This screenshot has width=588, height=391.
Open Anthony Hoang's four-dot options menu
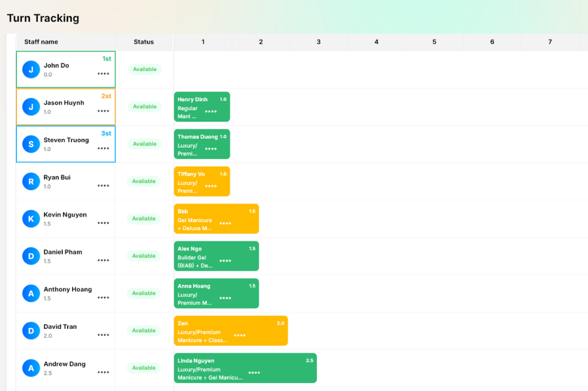click(x=103, y=298)
